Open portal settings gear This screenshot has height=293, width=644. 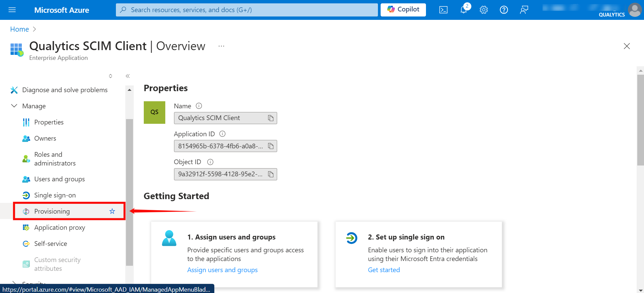484,10
